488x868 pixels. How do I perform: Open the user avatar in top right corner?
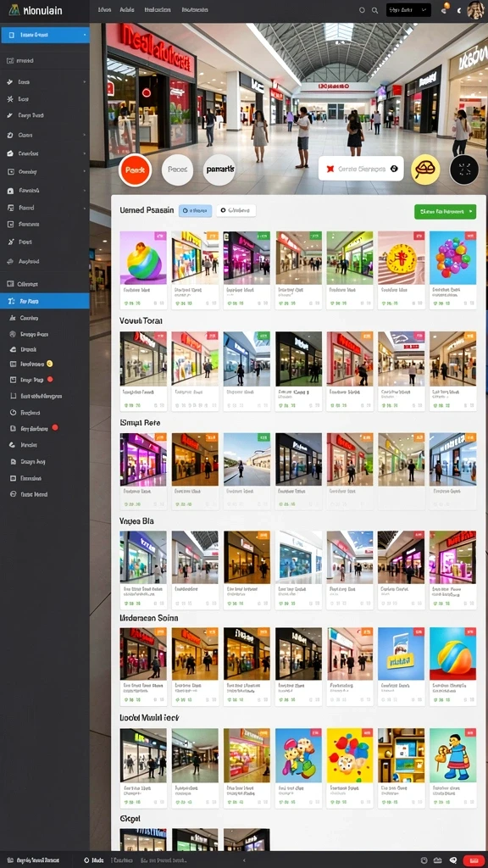(475, 10)
